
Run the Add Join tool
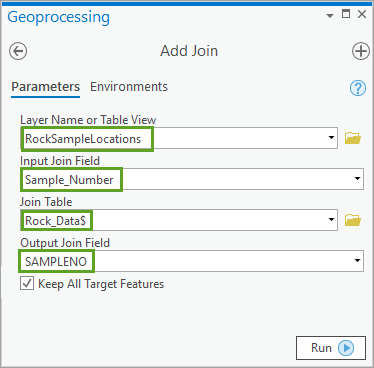pyautogui.click(x=331, y=348)
